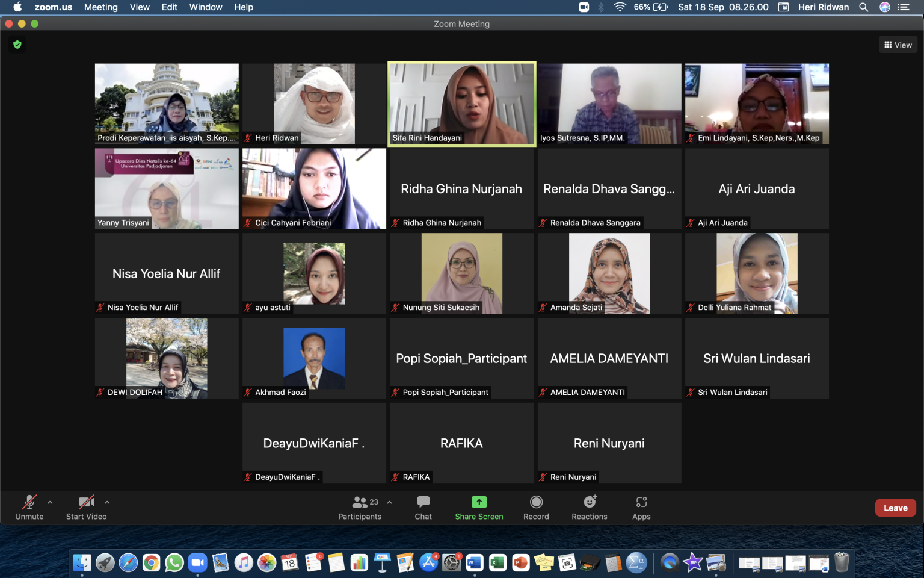This screenshot has width=924, height=578.
Task: Start Video from the camera button
Action: point(86,508)
